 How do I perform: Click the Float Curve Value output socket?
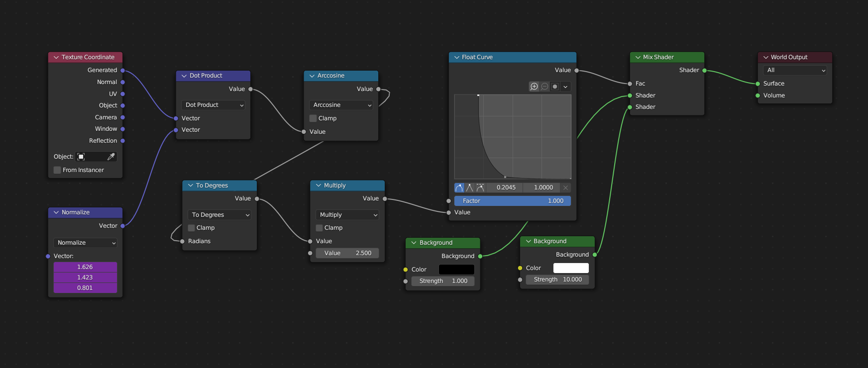coord(576,71)
